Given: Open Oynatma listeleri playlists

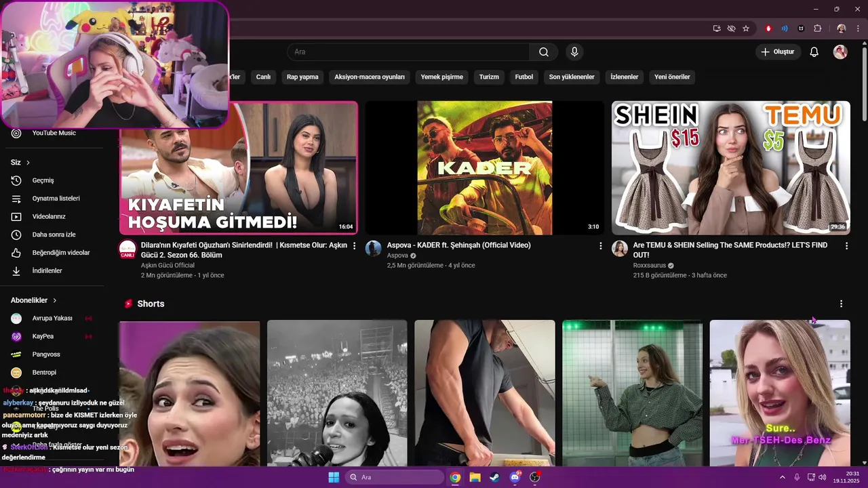Looking at the screenshot, I should pos(54,199).
